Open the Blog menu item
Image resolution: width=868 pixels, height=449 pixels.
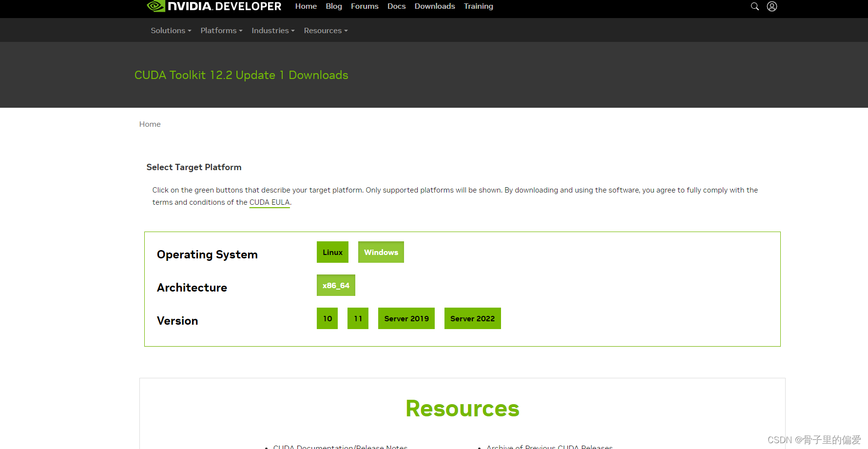pos(334,6)
